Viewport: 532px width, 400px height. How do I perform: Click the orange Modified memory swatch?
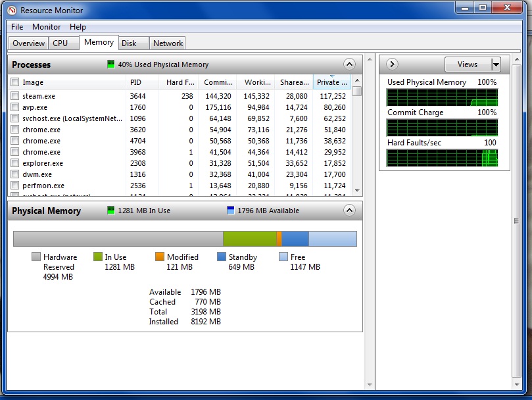coord(160,257)
